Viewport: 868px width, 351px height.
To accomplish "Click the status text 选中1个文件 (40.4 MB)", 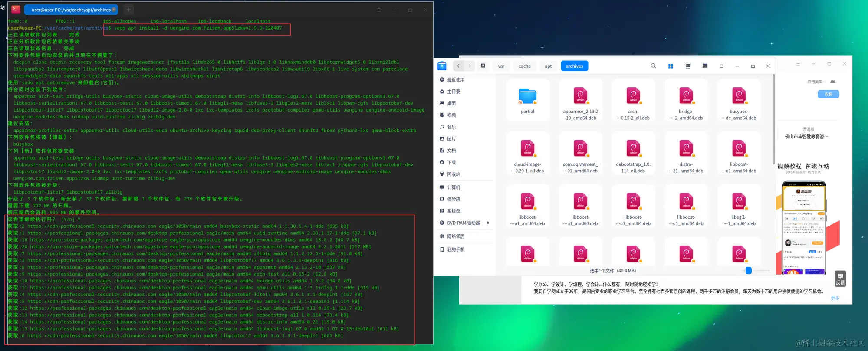I will point(613,271).
